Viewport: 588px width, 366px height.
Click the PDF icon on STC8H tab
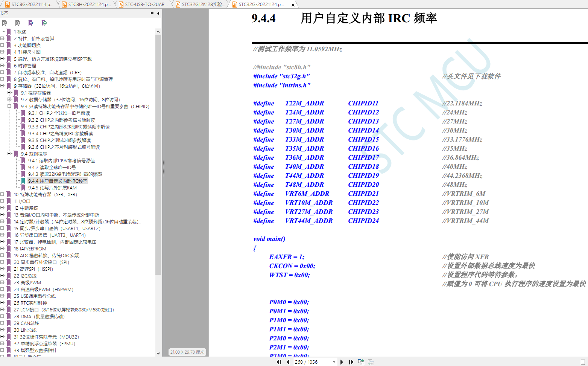coord(64,5)
